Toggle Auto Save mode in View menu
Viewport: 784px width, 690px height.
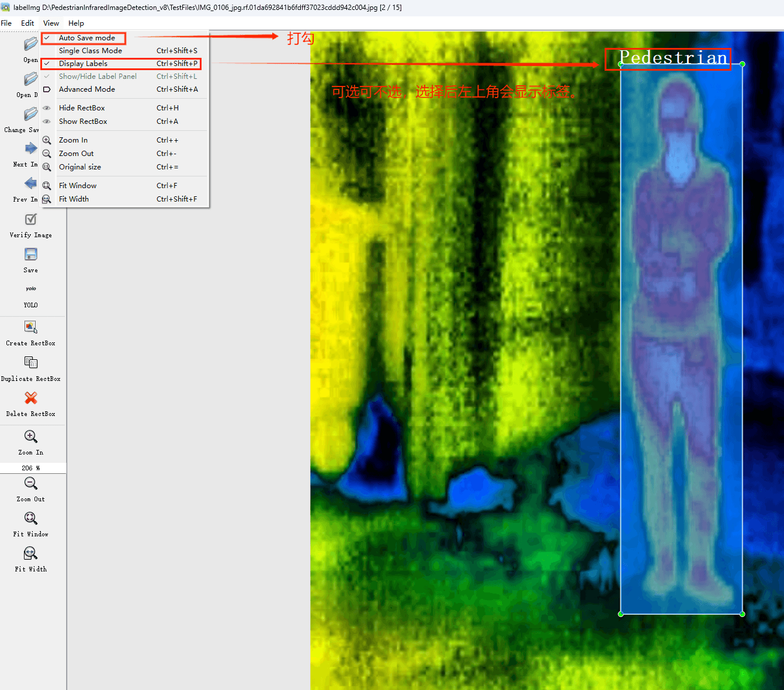[124, 38]
